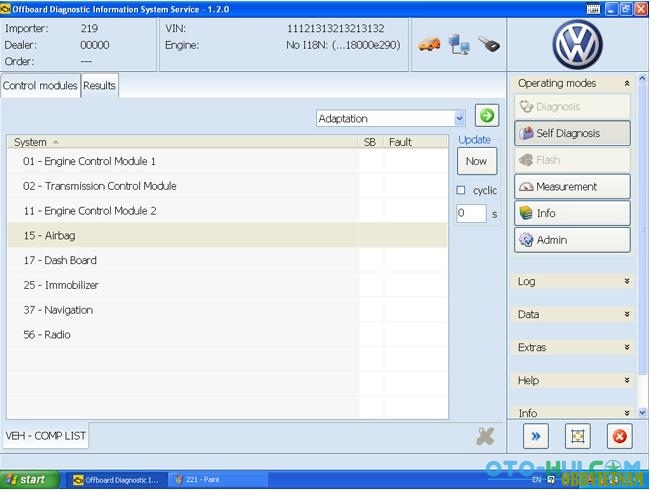Click the orange car vehicle icon
The height and width of the screenshot is (490, 651).
tap(429, 44)
